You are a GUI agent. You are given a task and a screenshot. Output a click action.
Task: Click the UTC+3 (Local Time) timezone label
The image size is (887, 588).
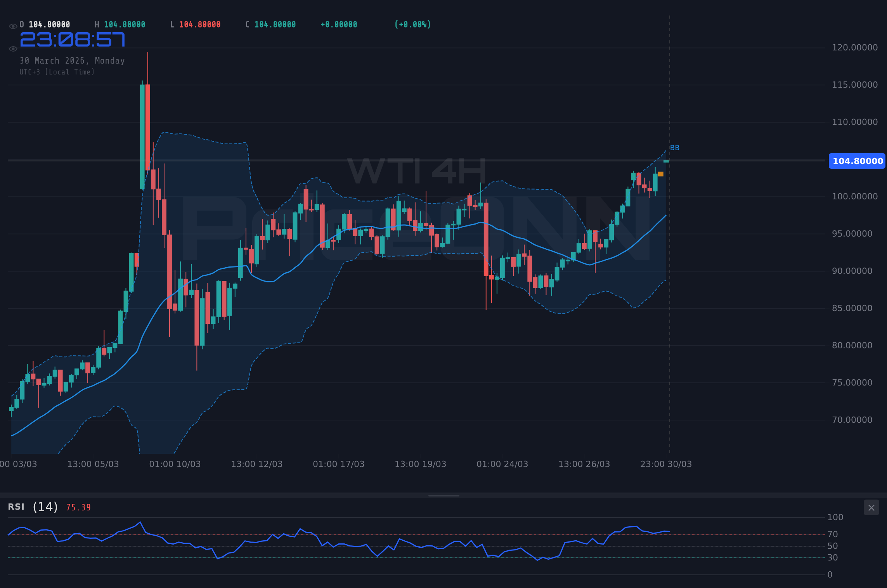[57, 72]
